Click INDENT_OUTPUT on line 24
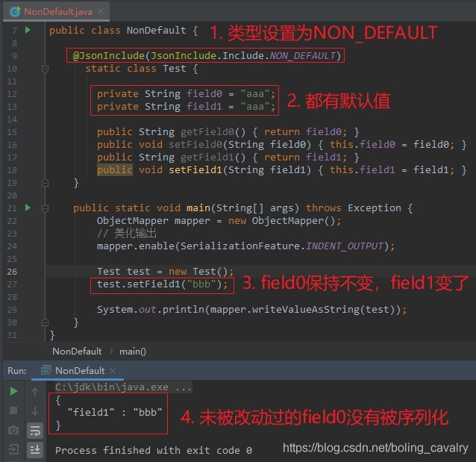The image size is (476, 462). click(x=345, y=246)
